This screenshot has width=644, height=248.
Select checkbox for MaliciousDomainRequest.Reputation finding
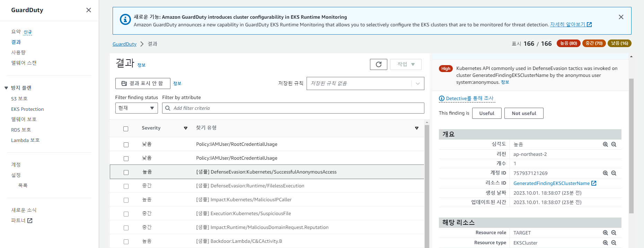point(126,228)
